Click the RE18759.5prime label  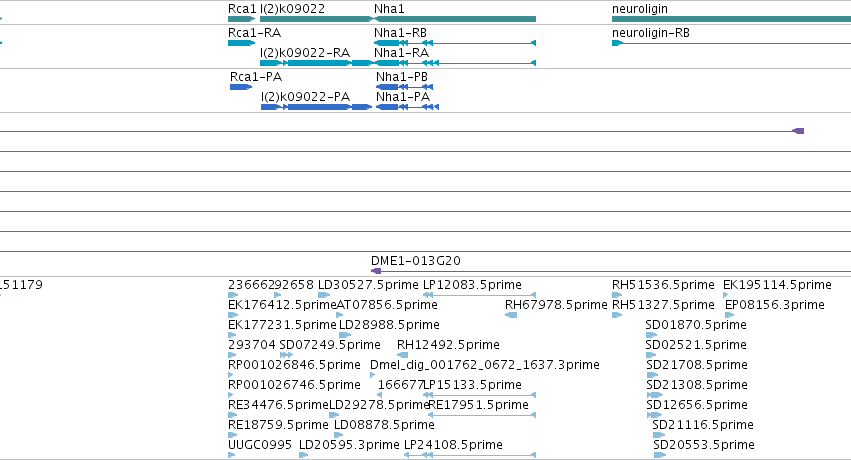coord(278,425)
